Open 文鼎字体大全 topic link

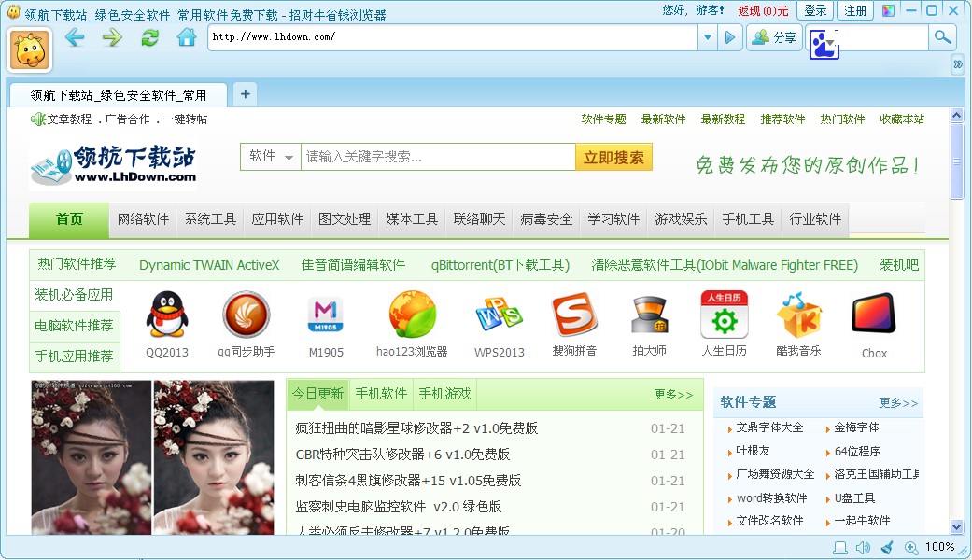pos(769,427)
